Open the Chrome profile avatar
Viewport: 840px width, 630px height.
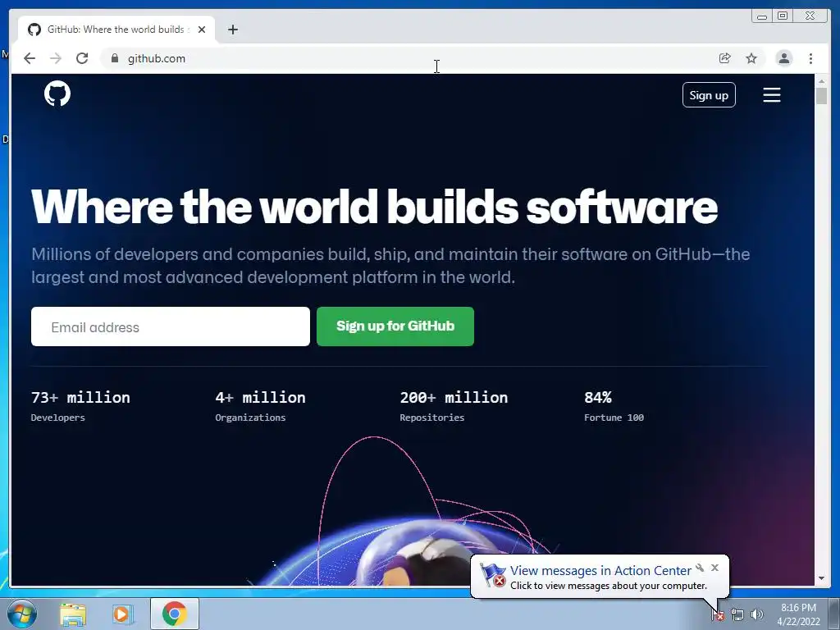(783, 58)
